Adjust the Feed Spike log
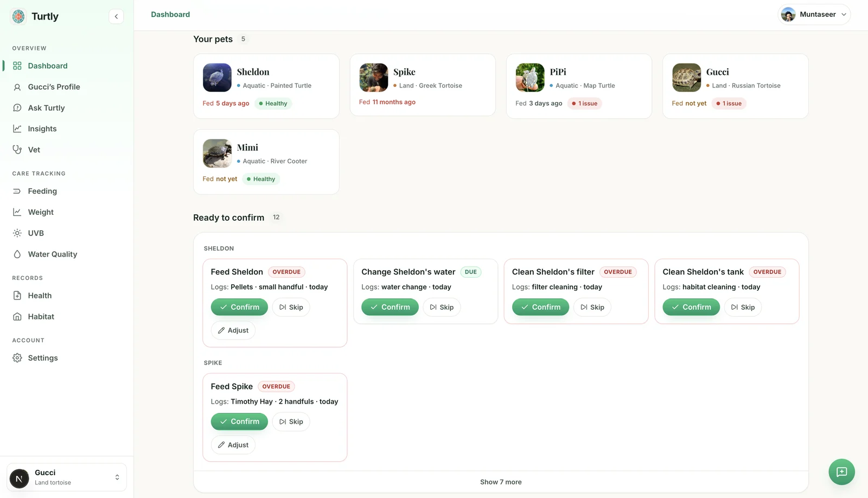This screenshot has height=498, width=868. coord(233,445)
